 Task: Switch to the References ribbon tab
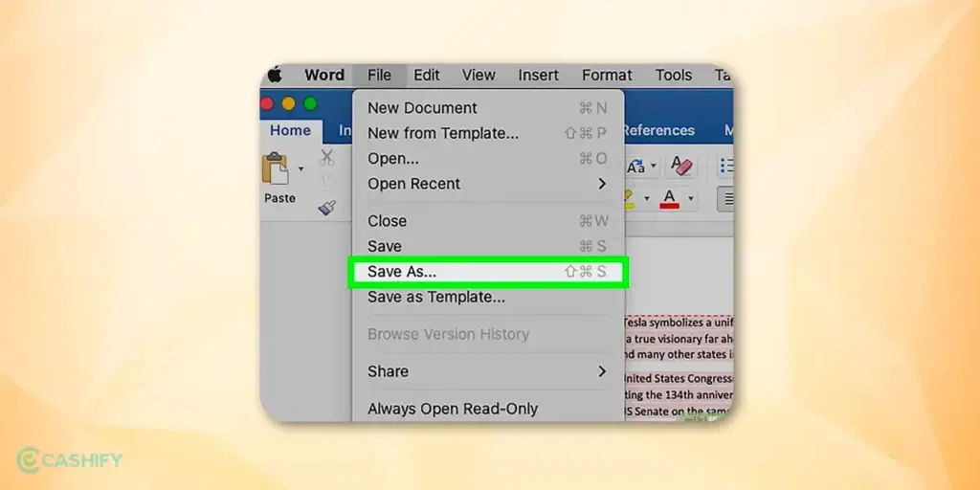(x=658, y=130)
